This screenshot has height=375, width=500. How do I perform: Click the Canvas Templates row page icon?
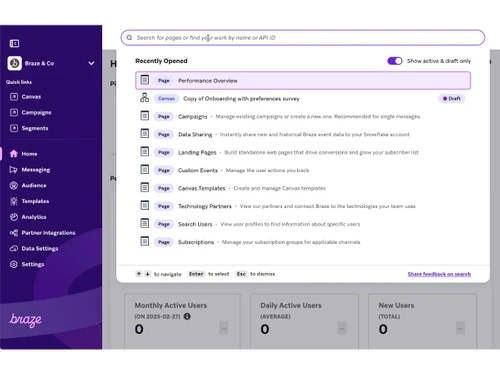coord(144,187)
